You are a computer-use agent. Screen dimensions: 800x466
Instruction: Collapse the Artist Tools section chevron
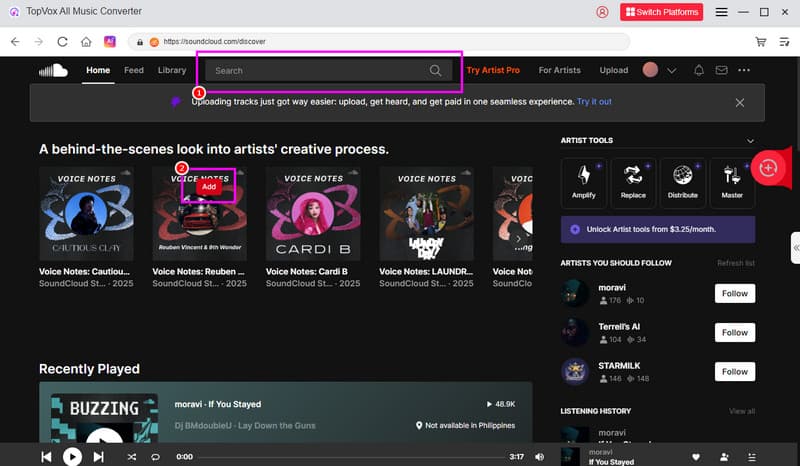[x=750, y=141]
